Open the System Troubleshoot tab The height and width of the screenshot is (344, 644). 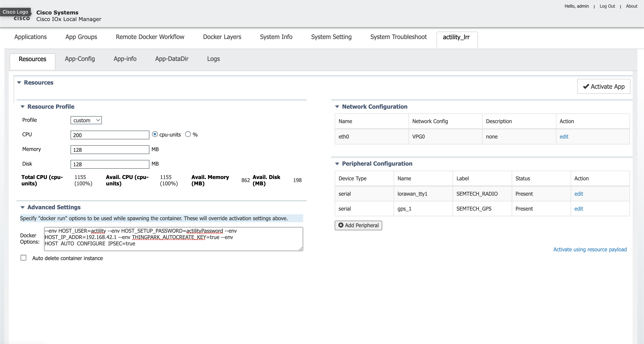[398, 37]
